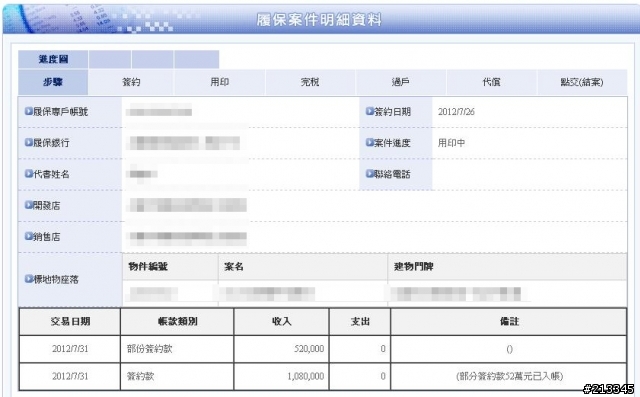The image size is (640, 397).
Task: Click the 帳款類別 column header
Action: [177, 322]
